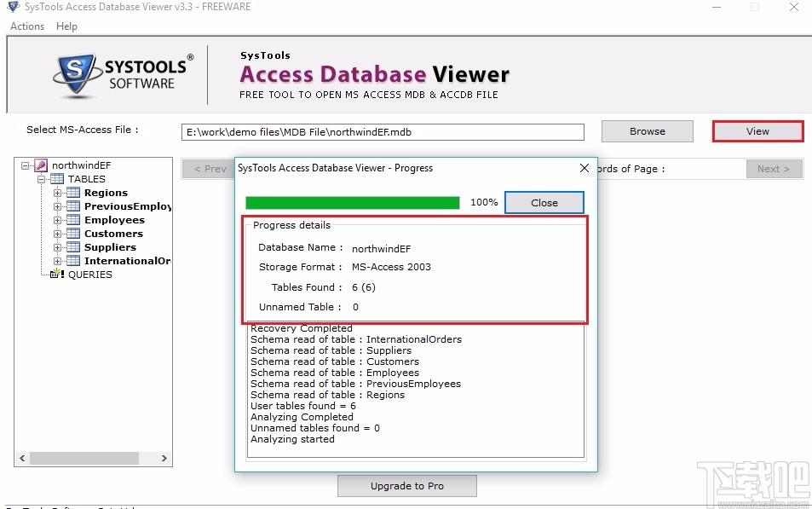The image size is (812, 509).
Task: Click the 'Analyzing Completed' log line
Action: [302, 417]
